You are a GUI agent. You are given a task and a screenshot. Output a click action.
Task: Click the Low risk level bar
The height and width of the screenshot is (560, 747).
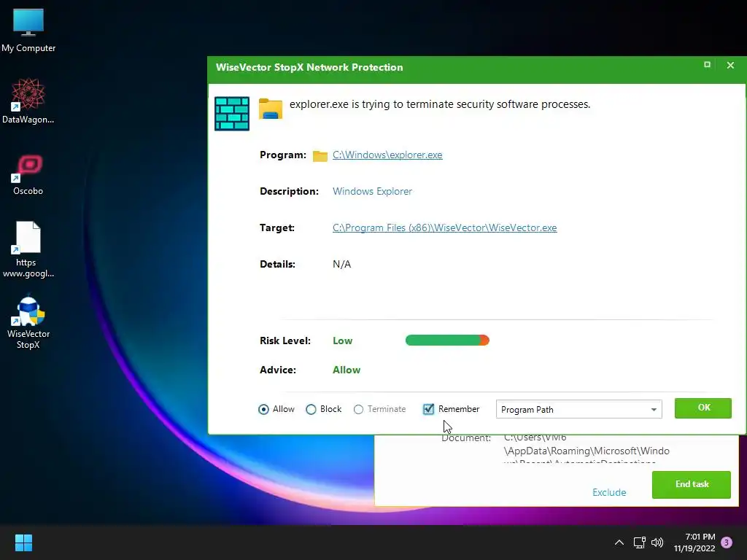pyautogui.click(x=447, y=340)
